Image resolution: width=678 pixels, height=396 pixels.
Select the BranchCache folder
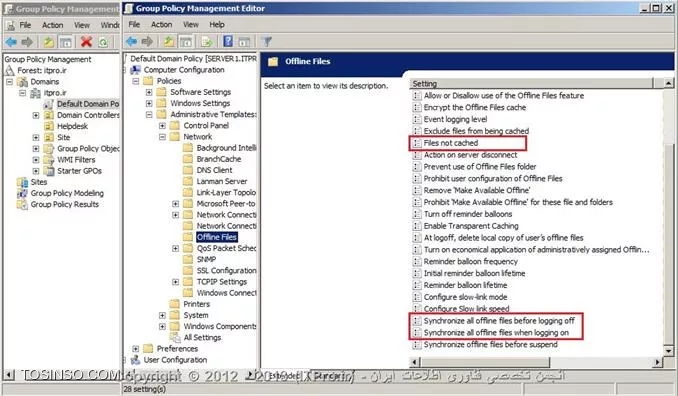click(219, 159)
